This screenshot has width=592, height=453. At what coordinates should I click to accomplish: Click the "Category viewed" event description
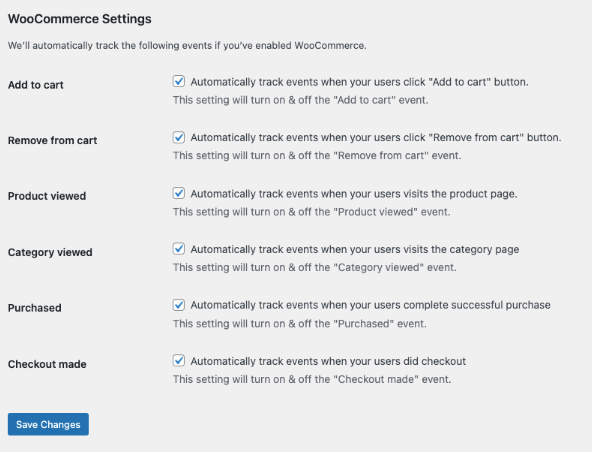[x=315, y=267]
